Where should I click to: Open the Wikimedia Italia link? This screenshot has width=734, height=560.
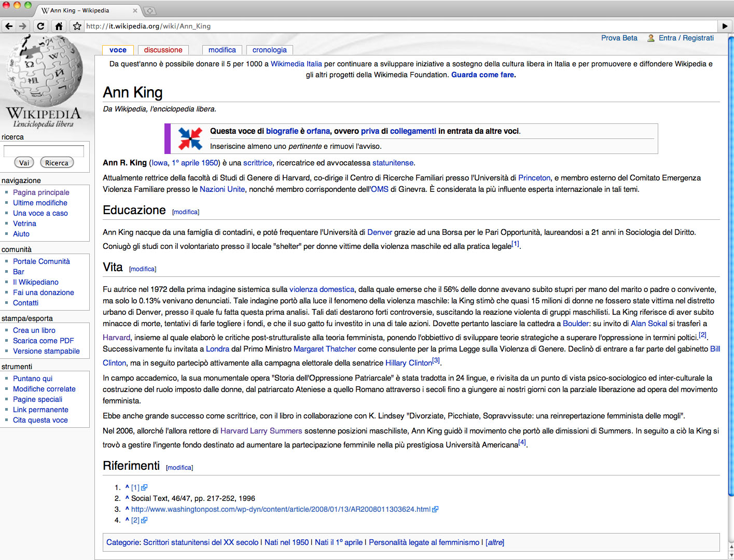296,64
